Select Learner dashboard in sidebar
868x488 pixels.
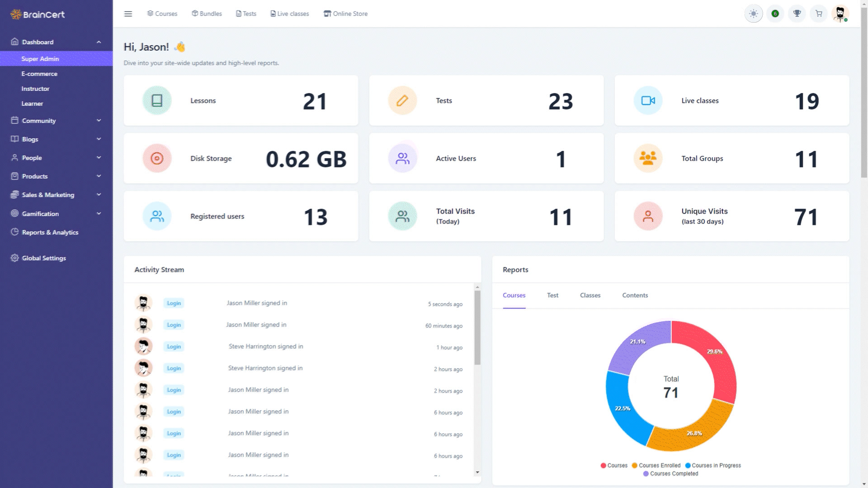(32, 103)
